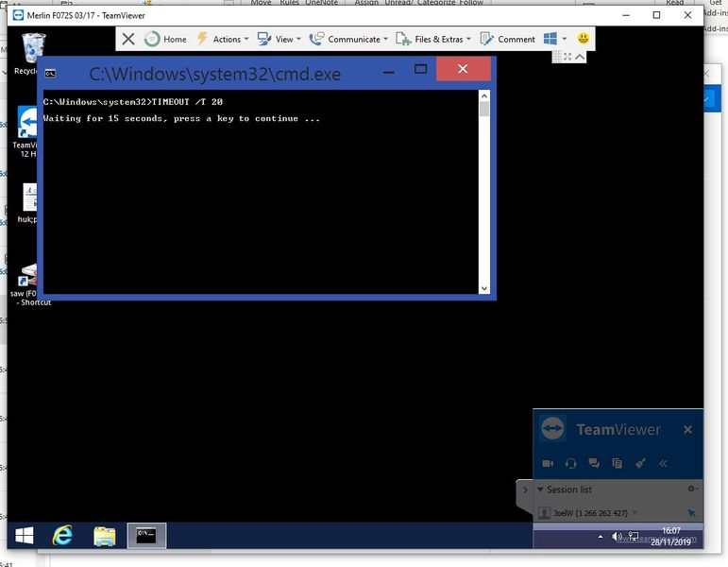Click the cmd window scrollbar down arrow
728x567 pixels.
tap(484, 288)
